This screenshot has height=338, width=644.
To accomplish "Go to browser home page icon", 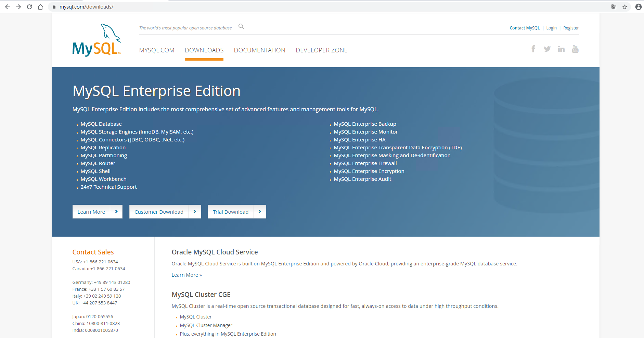I will pos(40,7).
